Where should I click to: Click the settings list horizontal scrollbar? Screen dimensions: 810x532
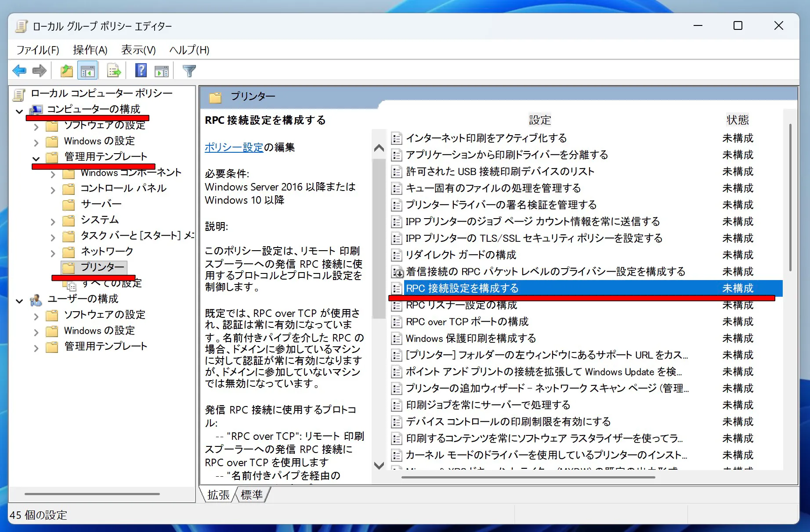pyautogui.click(x=528, y=477)
